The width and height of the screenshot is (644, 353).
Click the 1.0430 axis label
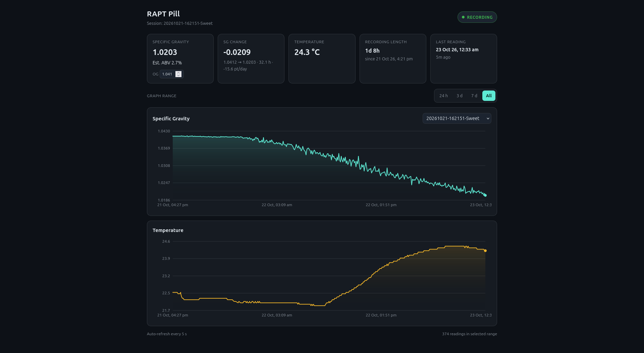tap(164, 131)
